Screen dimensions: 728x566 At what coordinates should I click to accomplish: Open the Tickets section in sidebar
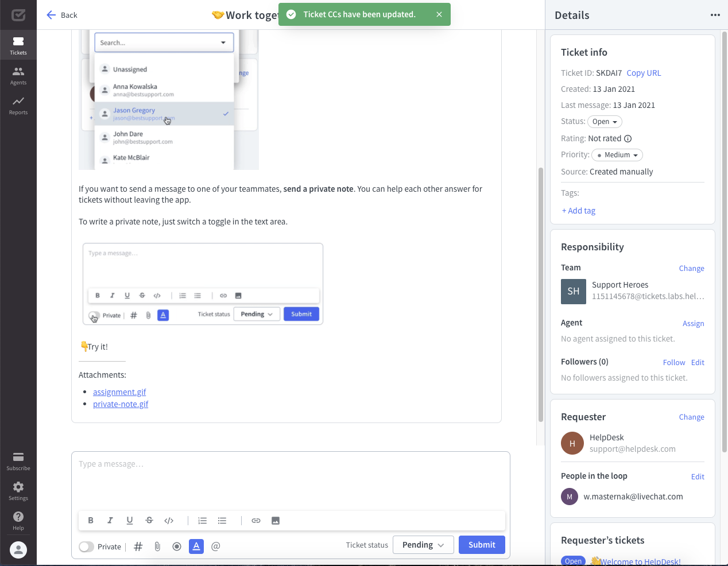pyautogui.click(x=18, y=44)
